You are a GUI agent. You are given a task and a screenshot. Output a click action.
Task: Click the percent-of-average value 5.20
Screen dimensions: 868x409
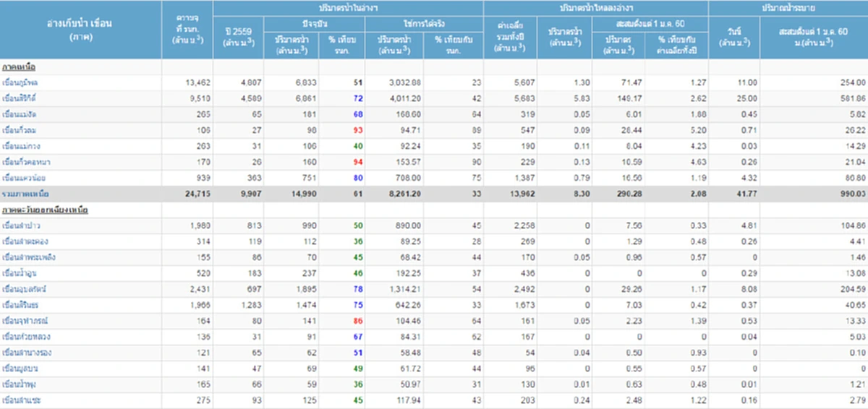pos(698,130)
